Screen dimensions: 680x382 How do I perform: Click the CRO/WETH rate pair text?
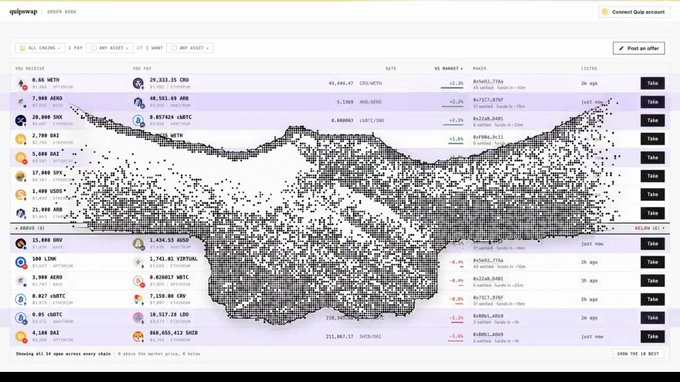pos(370,83)
